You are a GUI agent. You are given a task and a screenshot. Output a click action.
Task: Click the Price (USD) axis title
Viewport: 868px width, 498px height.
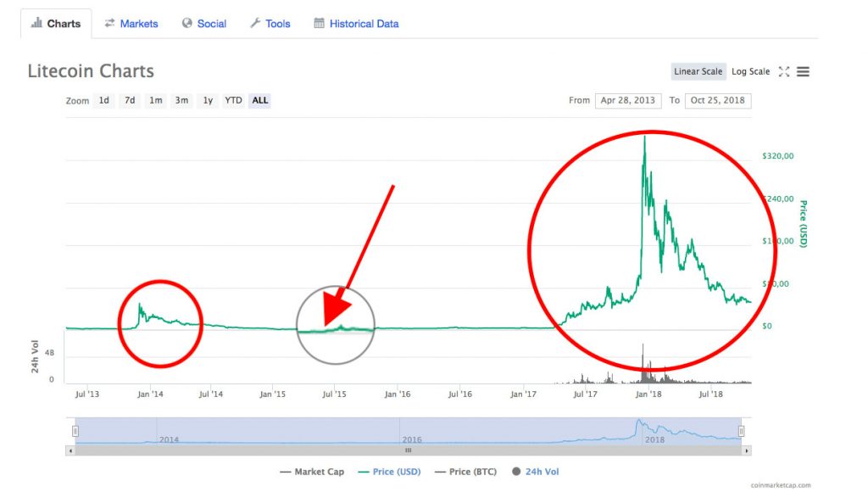[804, 224]
